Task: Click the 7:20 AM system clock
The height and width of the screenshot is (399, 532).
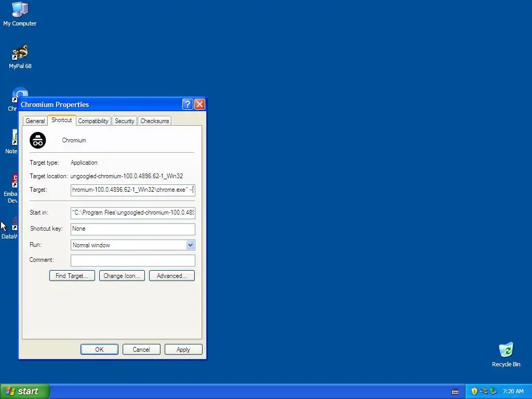Action: click(x=513, y=391)
